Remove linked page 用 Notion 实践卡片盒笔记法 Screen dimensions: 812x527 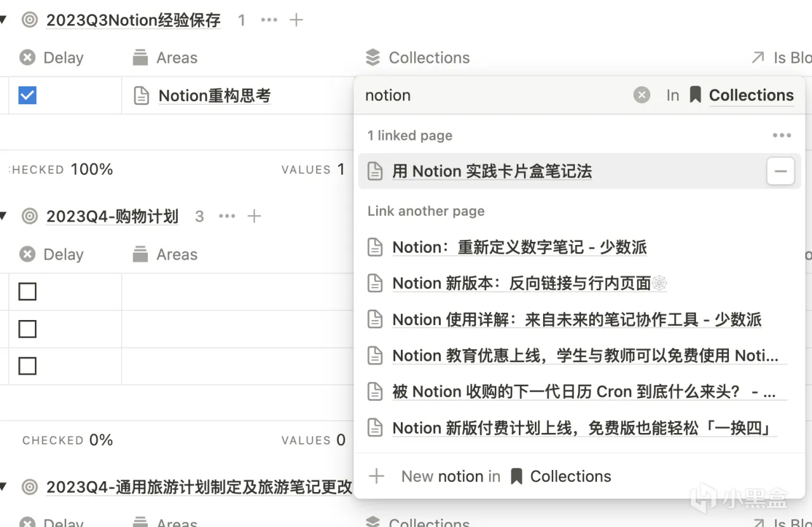tap(781, 171)
